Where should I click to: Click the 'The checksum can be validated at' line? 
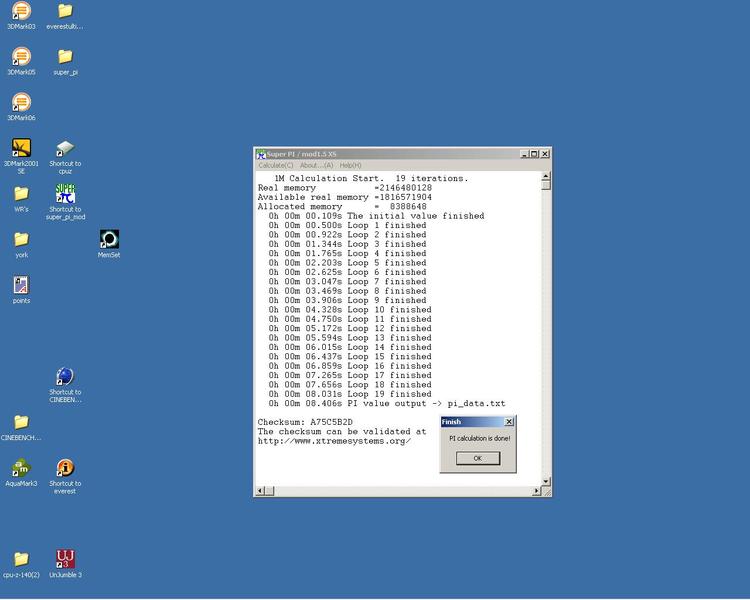(342, 432)
